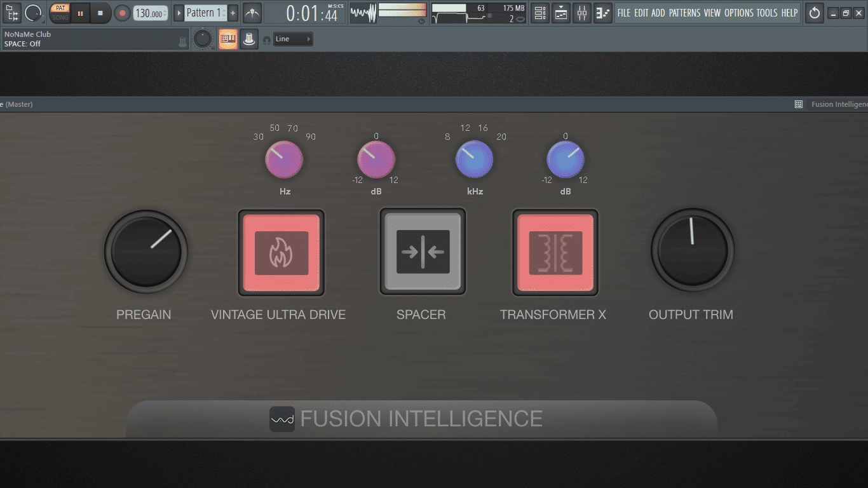The image size is (868, 488).
Task: Open the TOOLS menu
Action: click(767, 13)
